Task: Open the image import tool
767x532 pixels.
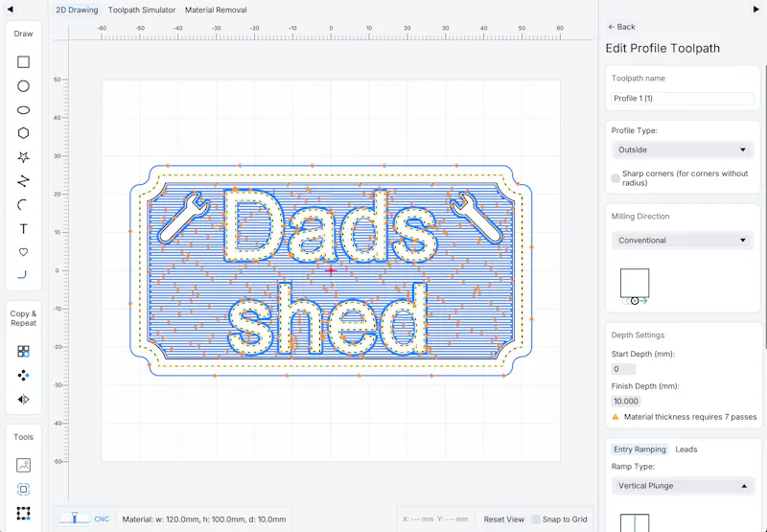Action: 23,465
